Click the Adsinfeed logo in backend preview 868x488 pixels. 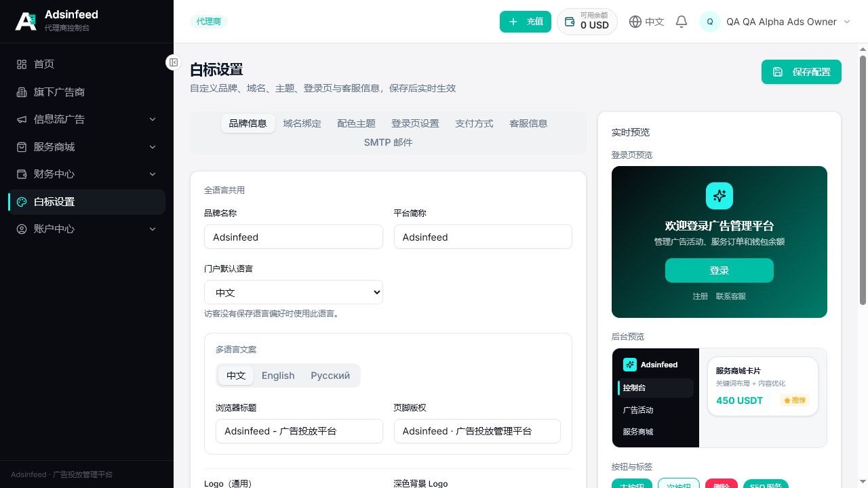tap(630, 365)
